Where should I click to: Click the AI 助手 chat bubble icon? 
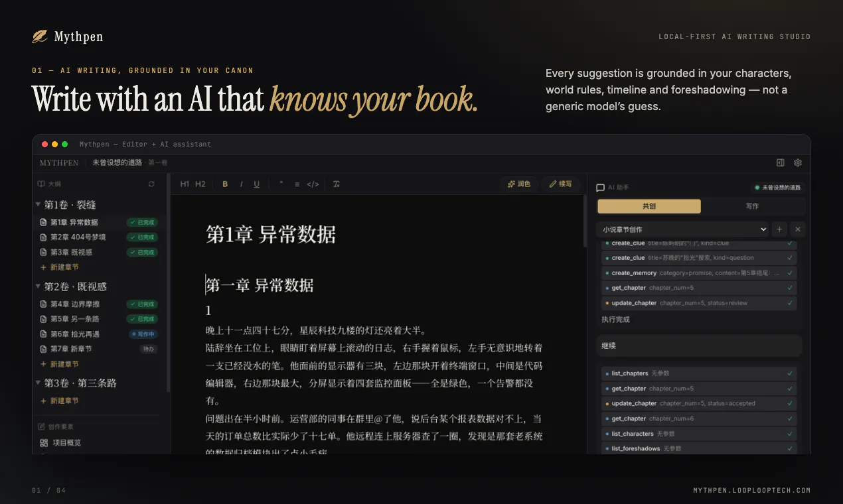(x=601, y=188)
